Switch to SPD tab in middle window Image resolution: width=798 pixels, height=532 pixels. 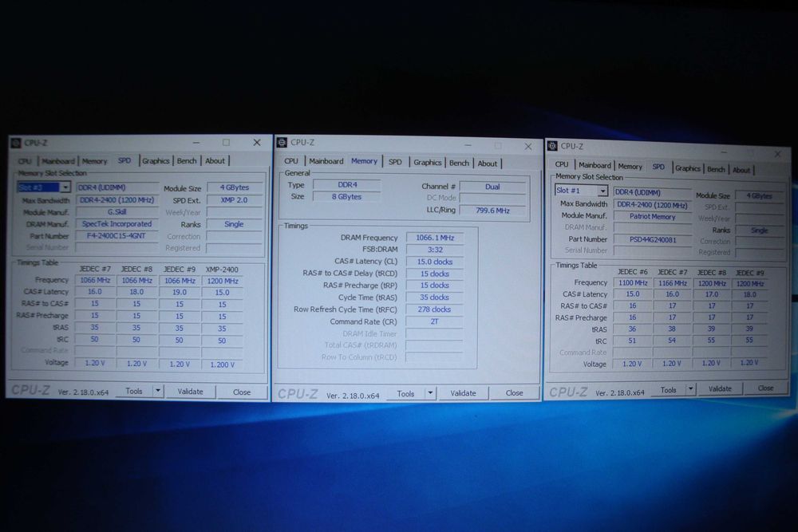tap(396, 162)
